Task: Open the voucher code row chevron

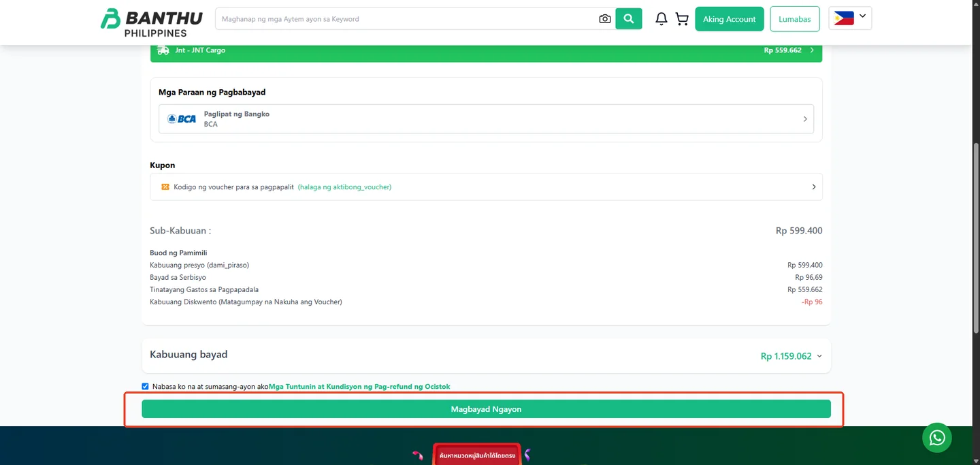Action: tap(813, 187)
